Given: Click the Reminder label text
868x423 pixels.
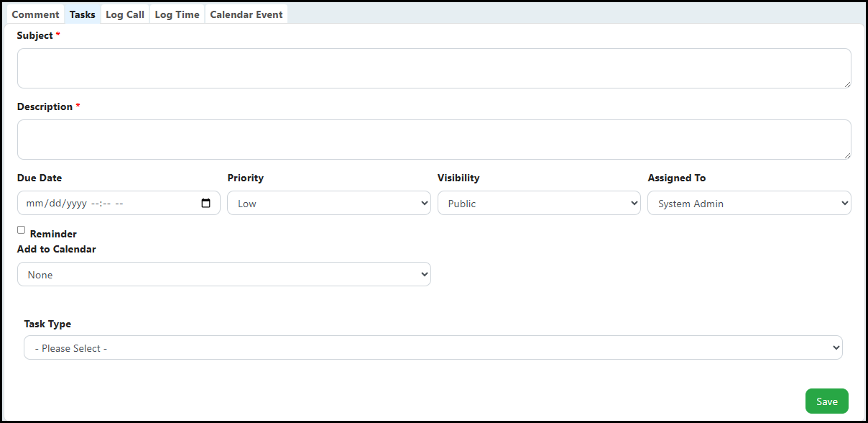Looking at the screenshot, I should [x=53, y=234].
